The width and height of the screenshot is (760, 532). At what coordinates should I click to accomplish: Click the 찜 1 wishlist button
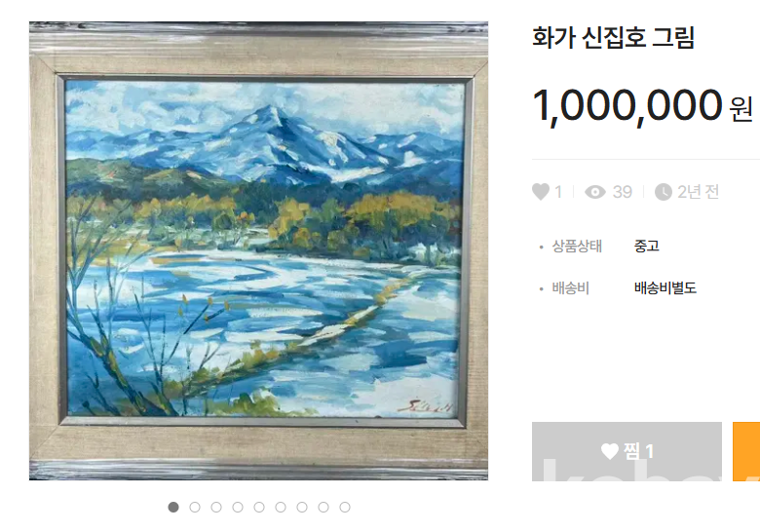[x=627, y=451]
